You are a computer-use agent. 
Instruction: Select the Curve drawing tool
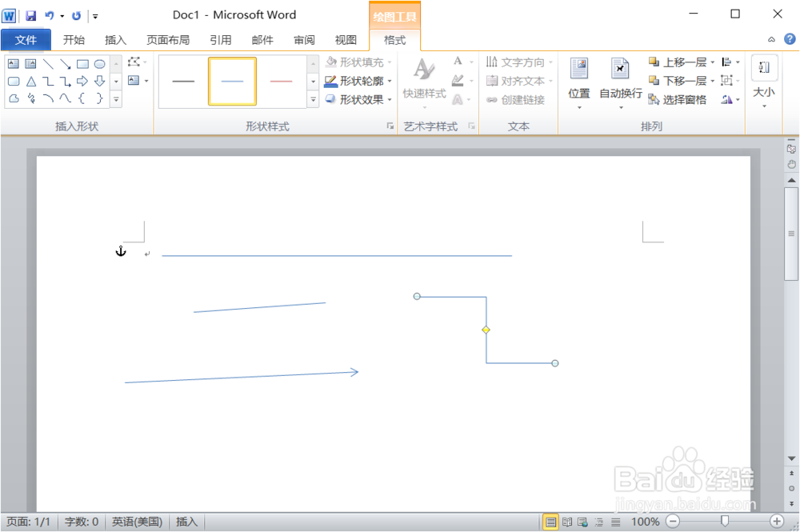click(x=66, y=98)
